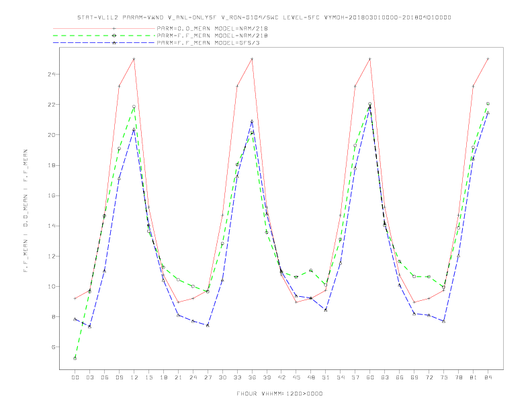This screenshot has height=411, width=532.
Task: Select legend entry PARM=F.F_MEAN MODEL=GFS/3
Action: click(x=208, y=43)
